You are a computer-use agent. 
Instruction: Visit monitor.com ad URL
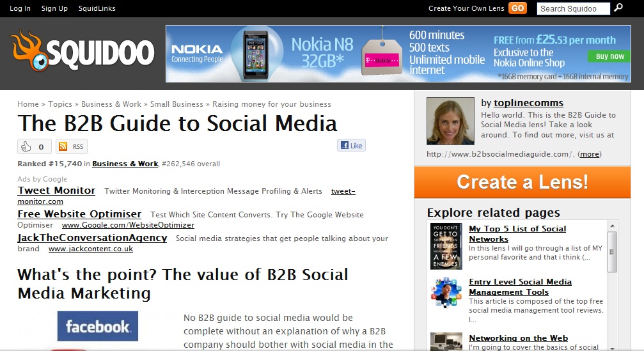point(40,201)
